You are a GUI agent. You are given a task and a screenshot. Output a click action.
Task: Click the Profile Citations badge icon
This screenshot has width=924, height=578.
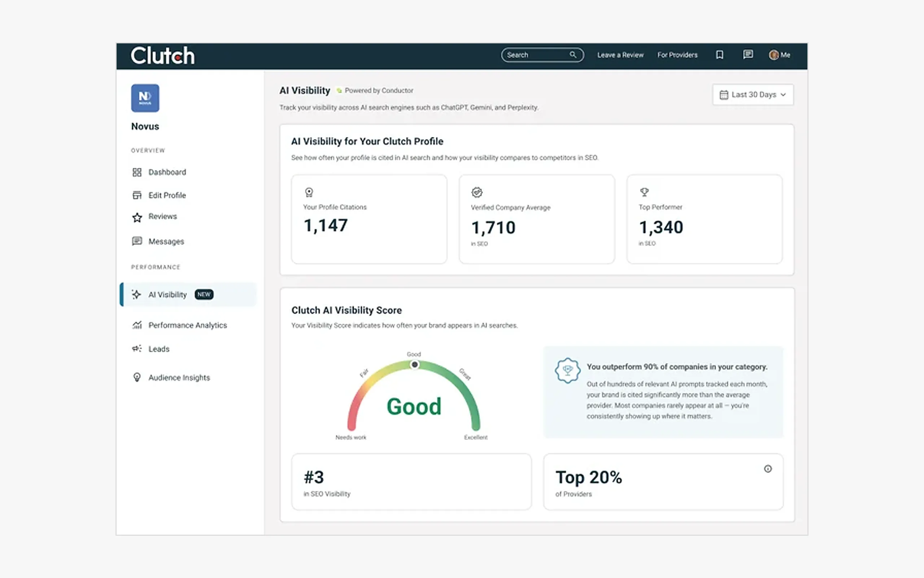click(x=309, y=192)
